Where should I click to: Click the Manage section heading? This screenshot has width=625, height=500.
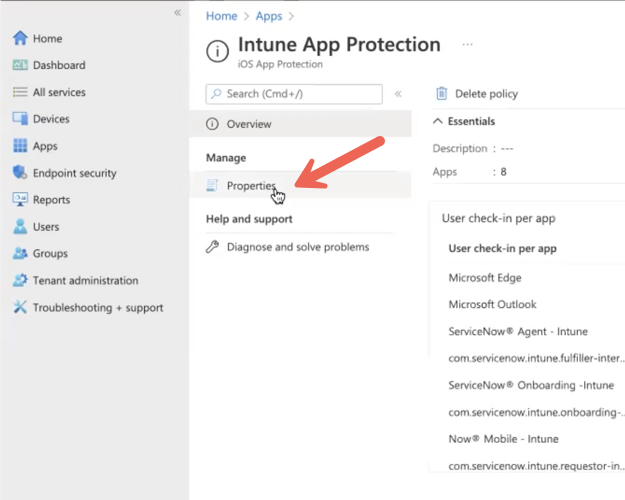pos(226,158)
